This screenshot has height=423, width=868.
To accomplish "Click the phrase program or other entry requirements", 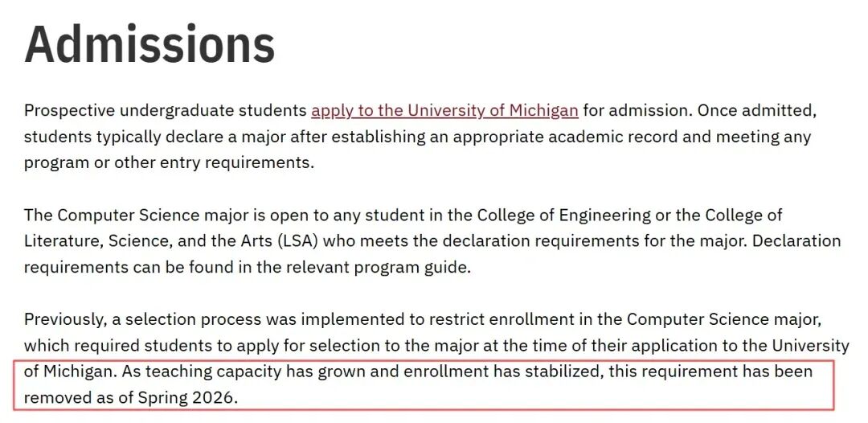I will click(169, 163).
